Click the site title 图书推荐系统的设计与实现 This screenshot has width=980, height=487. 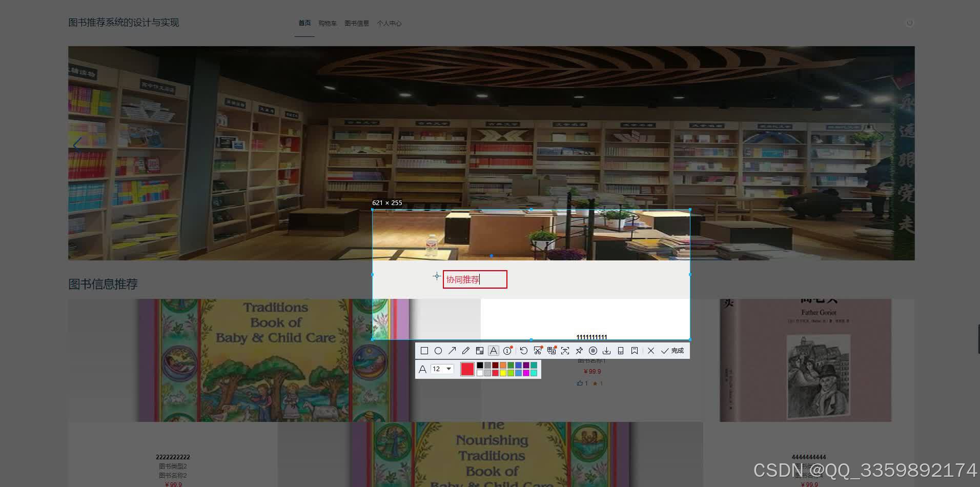[x=124, y=23]
